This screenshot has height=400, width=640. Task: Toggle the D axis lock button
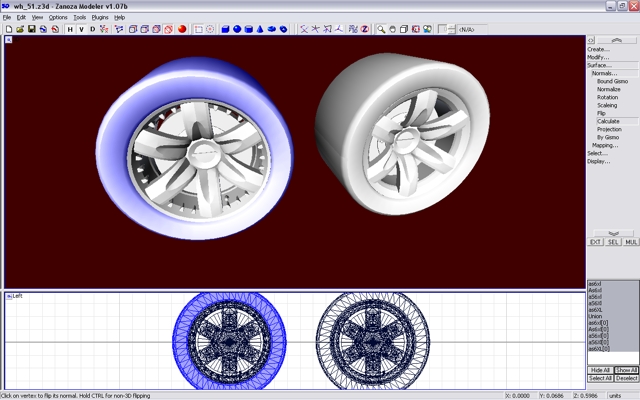pyautogui.click(x=93, y=29)
